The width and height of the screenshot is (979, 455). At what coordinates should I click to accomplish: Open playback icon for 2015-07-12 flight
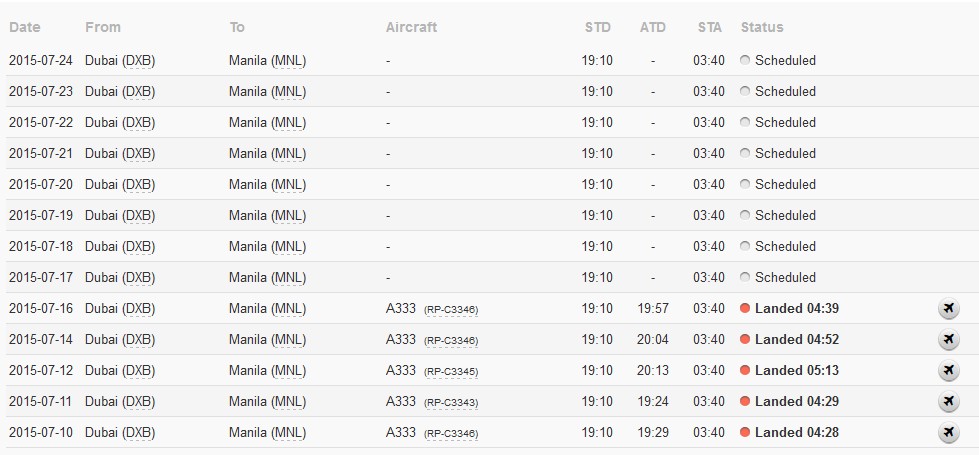[948, 370]
